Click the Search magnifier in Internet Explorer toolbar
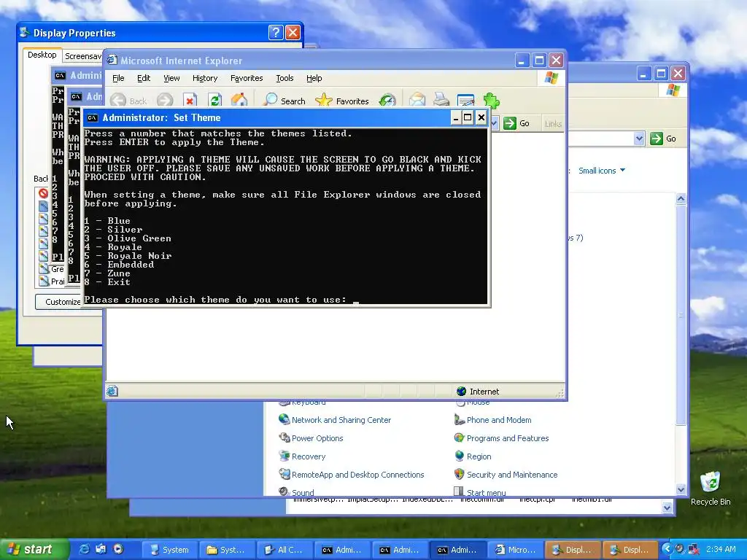Screen dimensions: 747x560 point(270,100)
